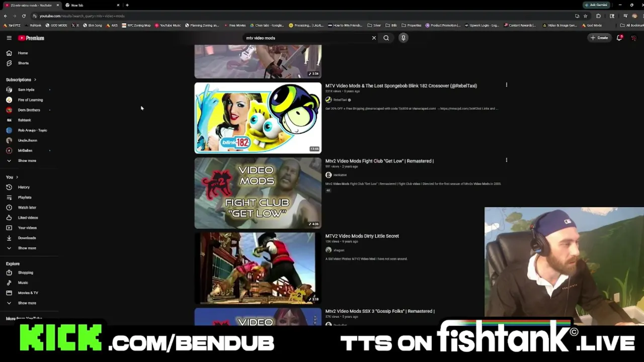
Task: Open the browser extensions puzzle icon
Action: coord(598,16)
